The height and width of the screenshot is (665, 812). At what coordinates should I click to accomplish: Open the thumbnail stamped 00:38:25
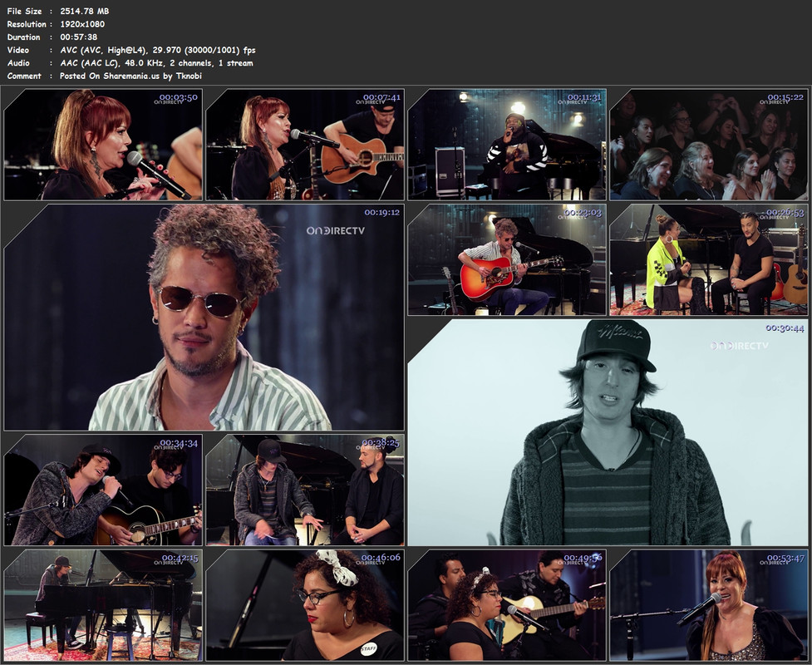point(305,490)
